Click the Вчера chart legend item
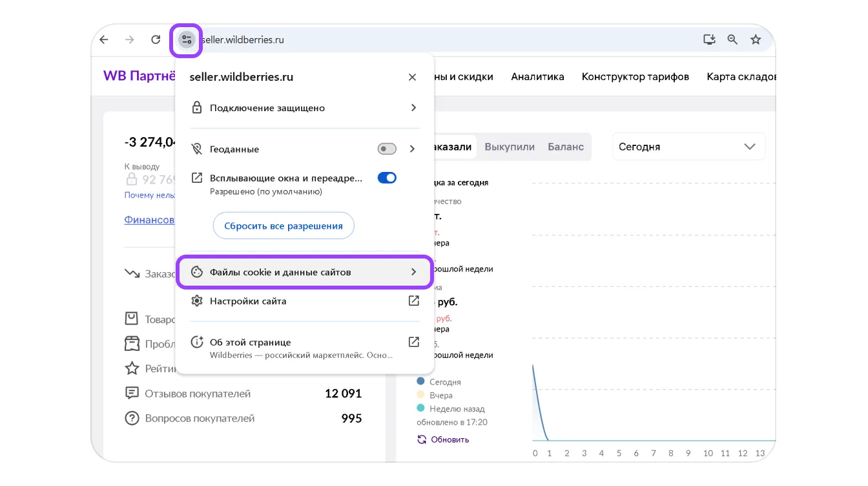The width and height of the screenshot is (868, 486). click(x=435, y=395)
